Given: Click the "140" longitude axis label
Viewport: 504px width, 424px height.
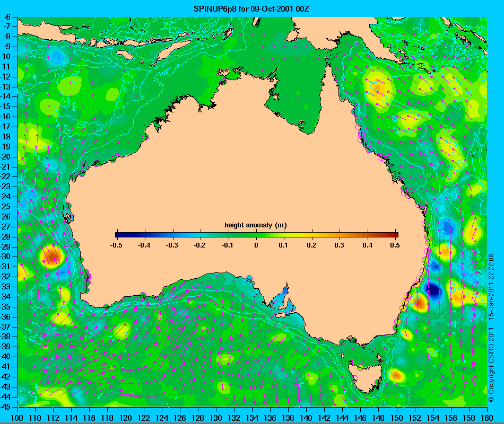Looking at the screenshot, I should (306, 418).
